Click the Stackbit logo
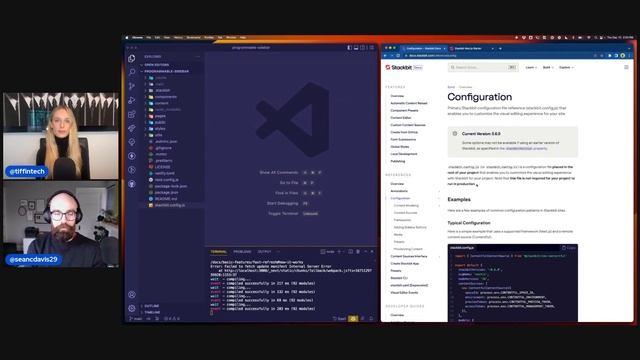 (398, 67)
